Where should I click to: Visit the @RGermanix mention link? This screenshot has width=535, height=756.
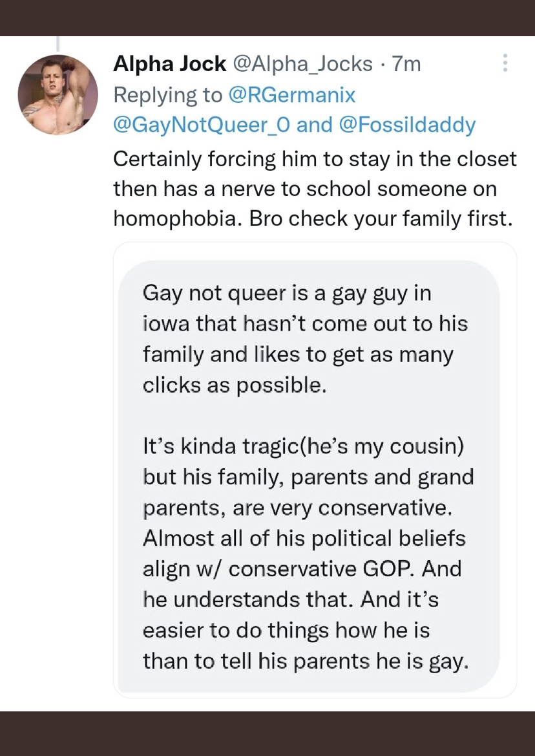[x=292, y=95]
